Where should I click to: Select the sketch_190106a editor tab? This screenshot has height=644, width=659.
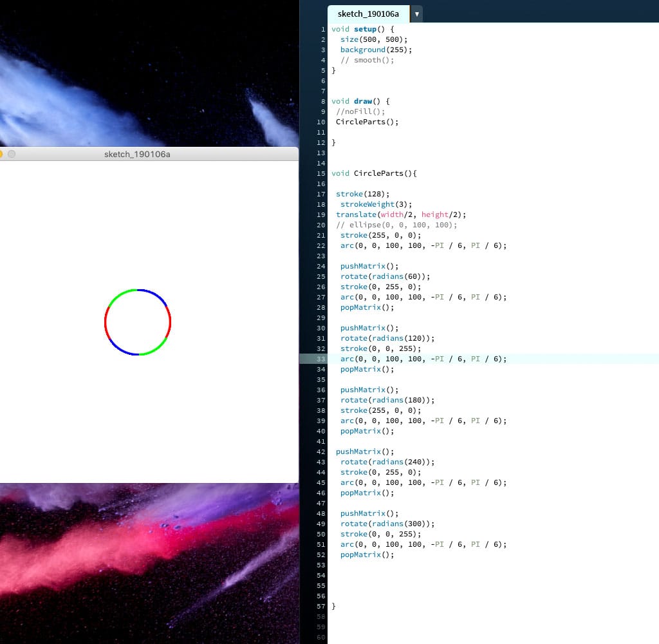click(368, 14)
